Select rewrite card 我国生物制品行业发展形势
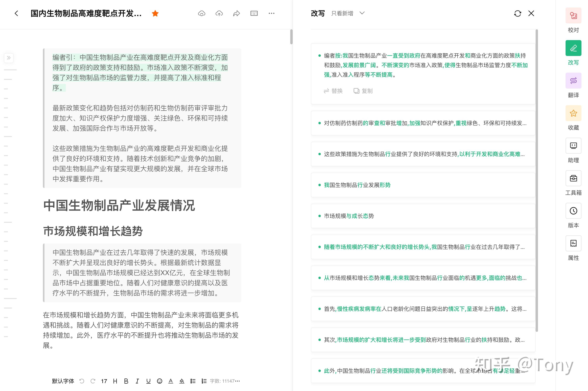Viewport: 588px width, 391px height. (423, 185)
